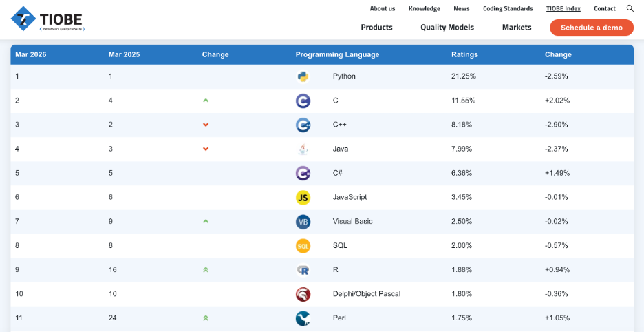Image resolution: width=644 pixels, height=332 pixels.
Task: Click the 1.80% rating value
Action: tap(462, 293)
